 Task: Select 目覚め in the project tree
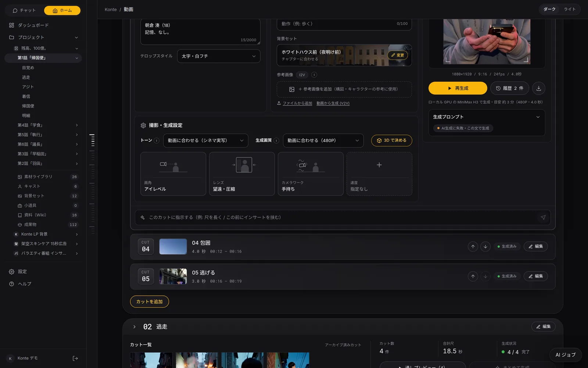coord(28,68)
